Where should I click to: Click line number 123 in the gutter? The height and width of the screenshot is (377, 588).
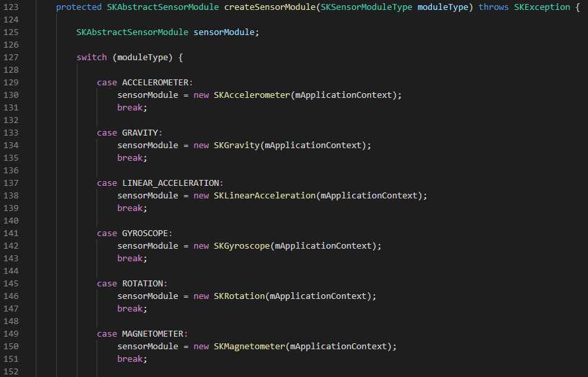tap(13, 7)
